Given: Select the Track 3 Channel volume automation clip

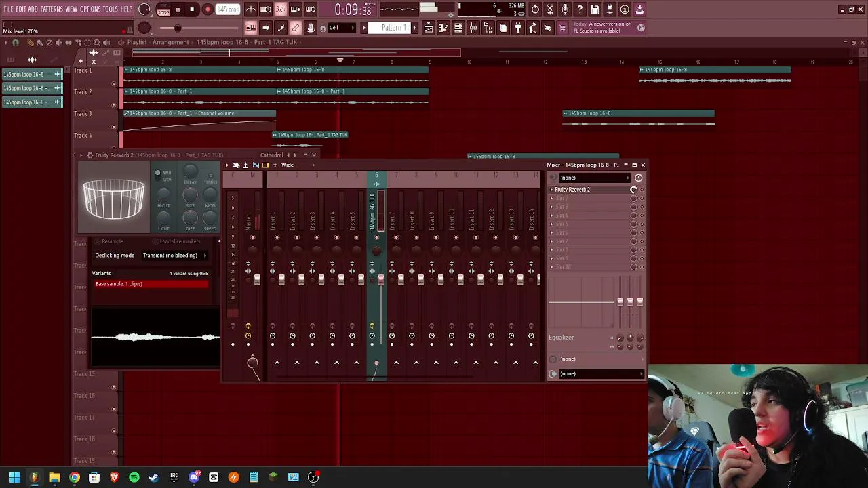Looking at the screenshot, I should pyautogui.click(x=199, y=121).
